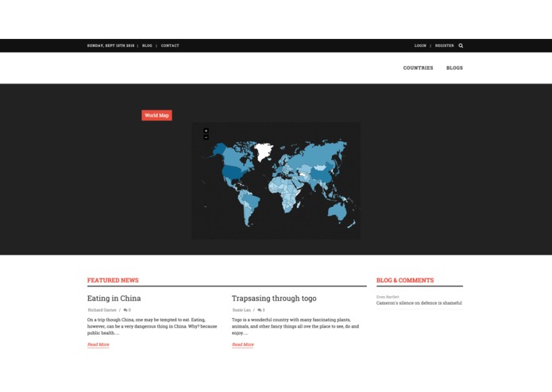Click the FEATURED NEWS heading
Screen dimensions: 552x392
113,280
